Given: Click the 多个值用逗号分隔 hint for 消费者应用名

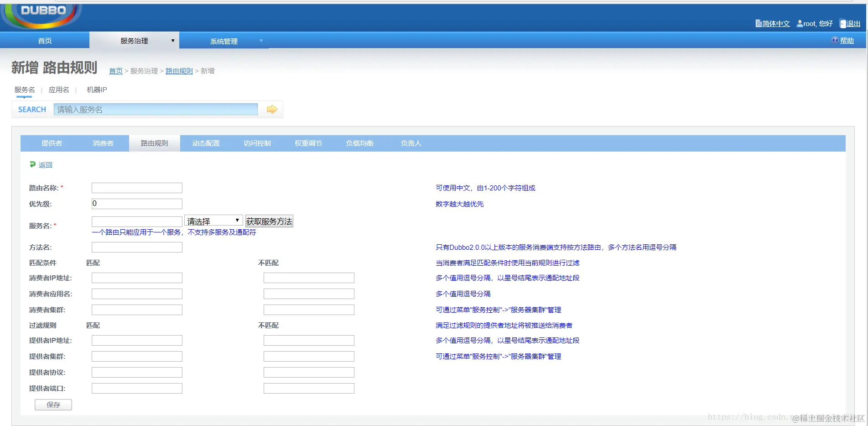Looking at the screenshot, I should (x=463, y=294).
